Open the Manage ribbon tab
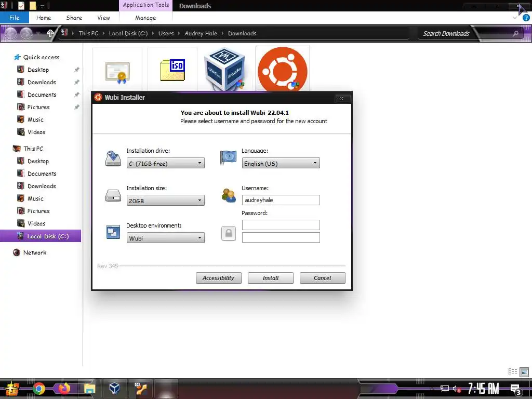Screen dimensions: 532x399 145,18
